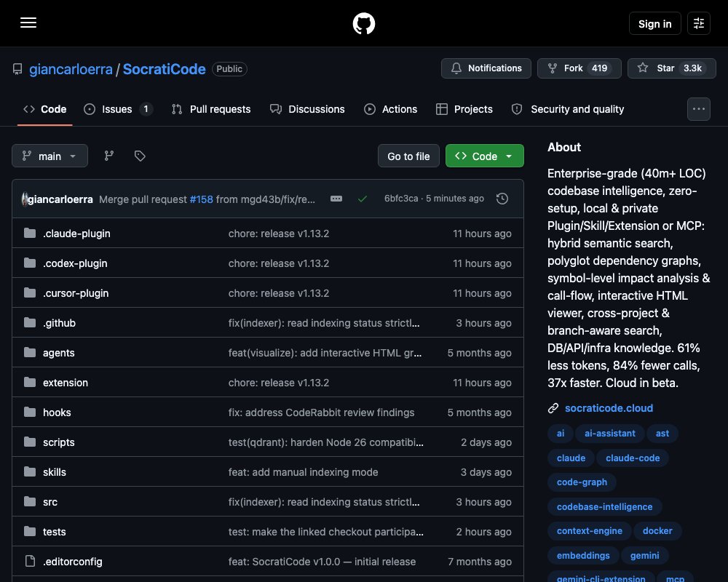View repository branches icon

click(x=109, y=156)
